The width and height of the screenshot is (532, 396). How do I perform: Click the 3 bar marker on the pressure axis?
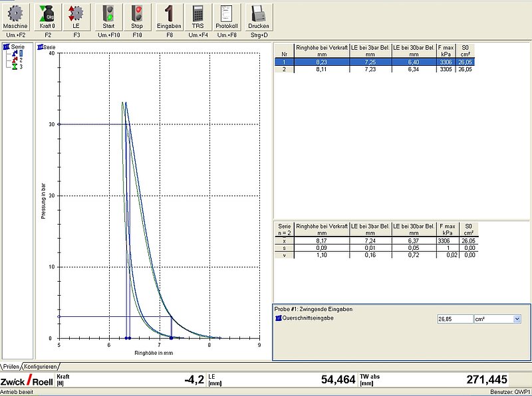pos(59,317)
